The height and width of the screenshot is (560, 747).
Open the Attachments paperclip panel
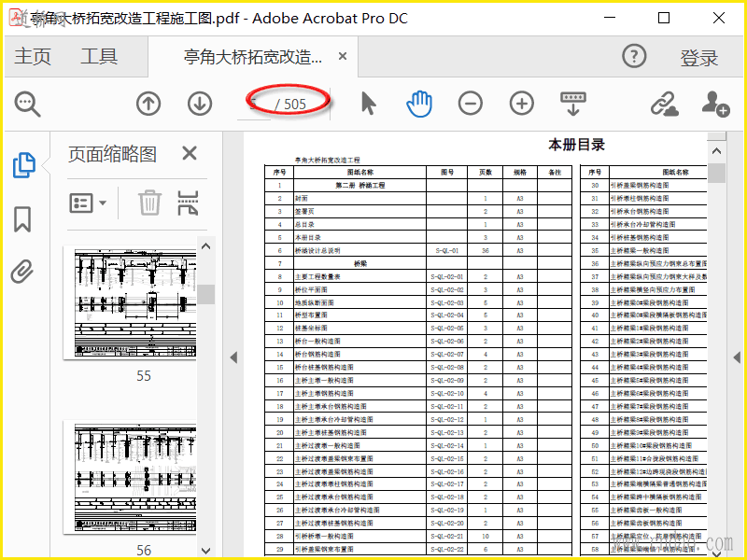coord(22,272)
